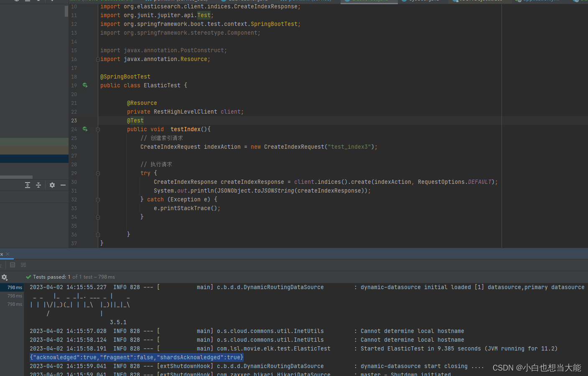
Task: Click the RestHighLevelClient type on line 22
Action: (x=186, y=112)
